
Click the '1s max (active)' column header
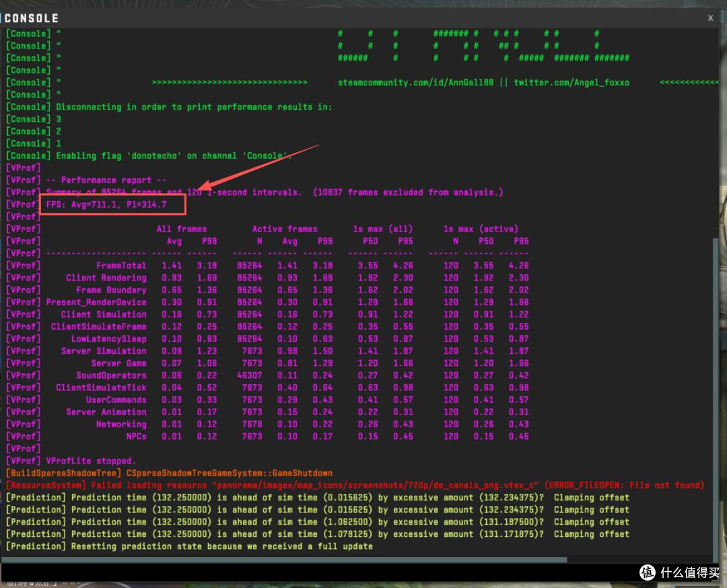click(x=481, y=229)
